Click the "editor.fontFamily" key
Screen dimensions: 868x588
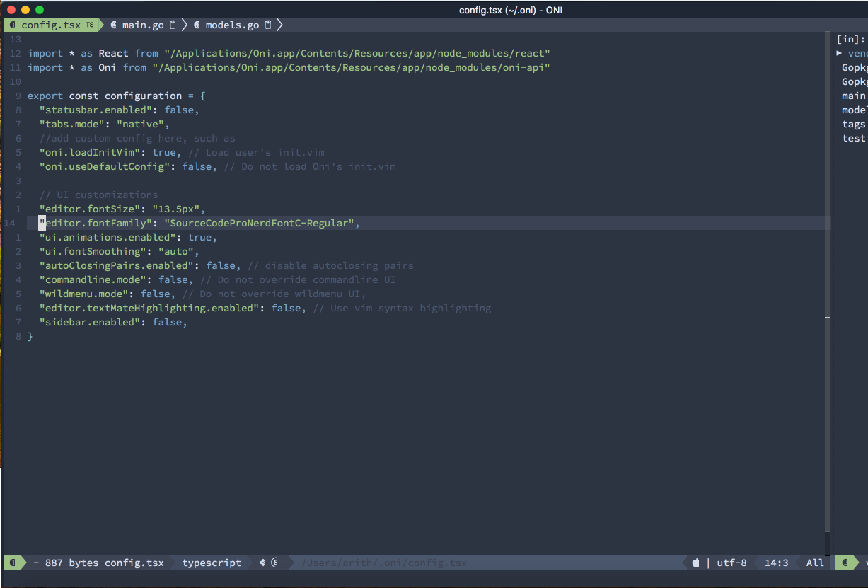tap(96, 223)
